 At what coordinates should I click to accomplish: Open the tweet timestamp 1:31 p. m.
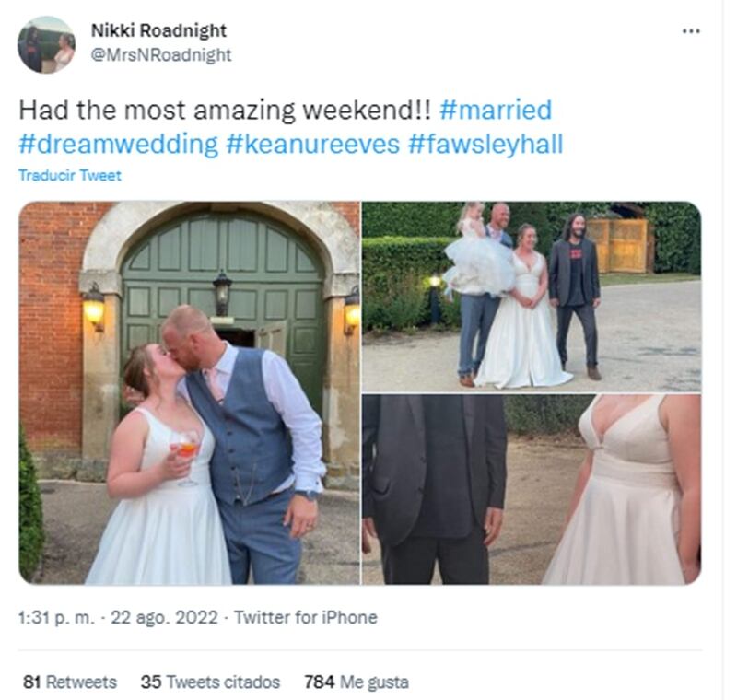click(x=56, y=617)
